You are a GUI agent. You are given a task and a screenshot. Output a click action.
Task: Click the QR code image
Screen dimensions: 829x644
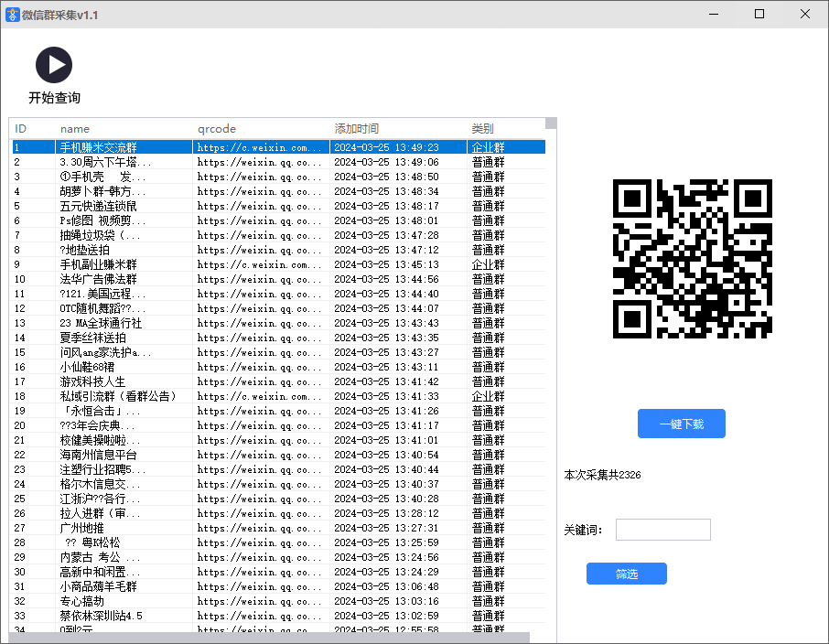(693, 259)
